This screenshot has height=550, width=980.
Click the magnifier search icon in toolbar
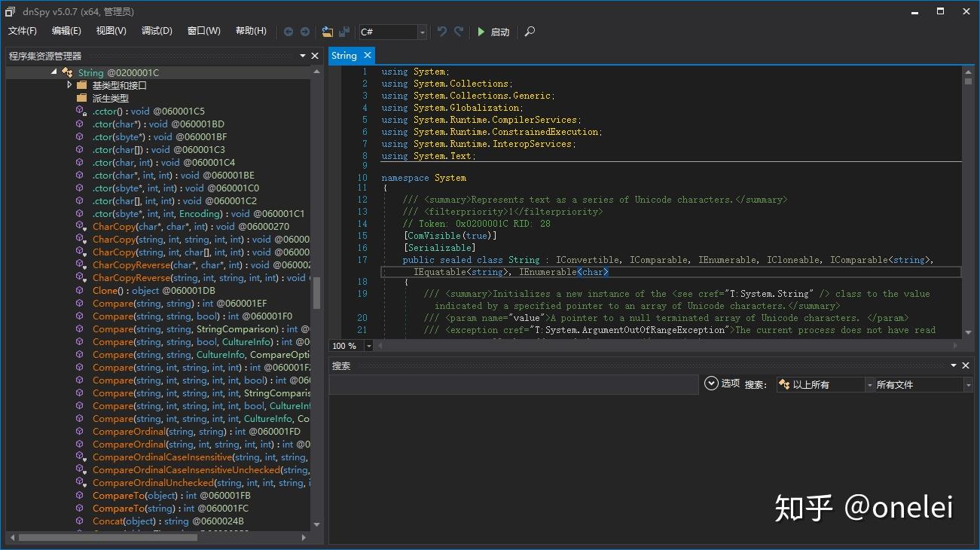click(x=530, y=32)
